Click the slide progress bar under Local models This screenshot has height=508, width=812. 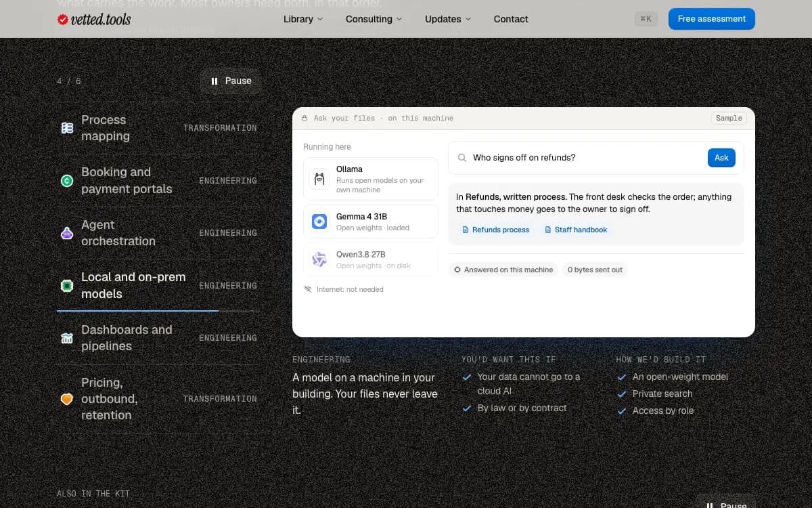pyautogui.click(x=158, y=311)
